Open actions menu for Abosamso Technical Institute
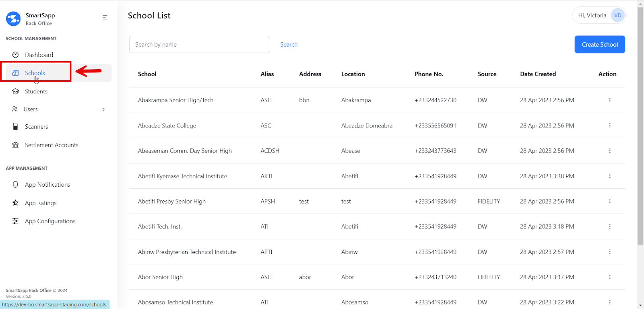The image size is (644, 309). [610, 302]
